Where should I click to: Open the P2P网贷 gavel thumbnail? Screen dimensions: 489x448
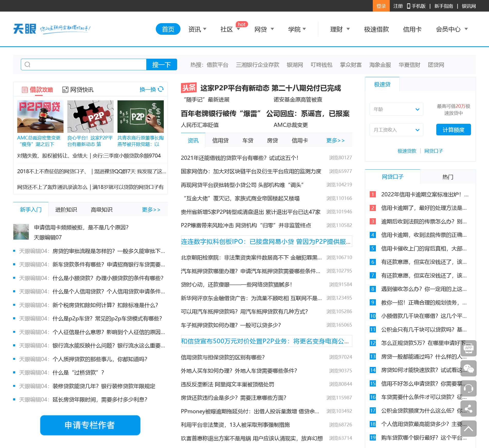[x=40, y=117]
